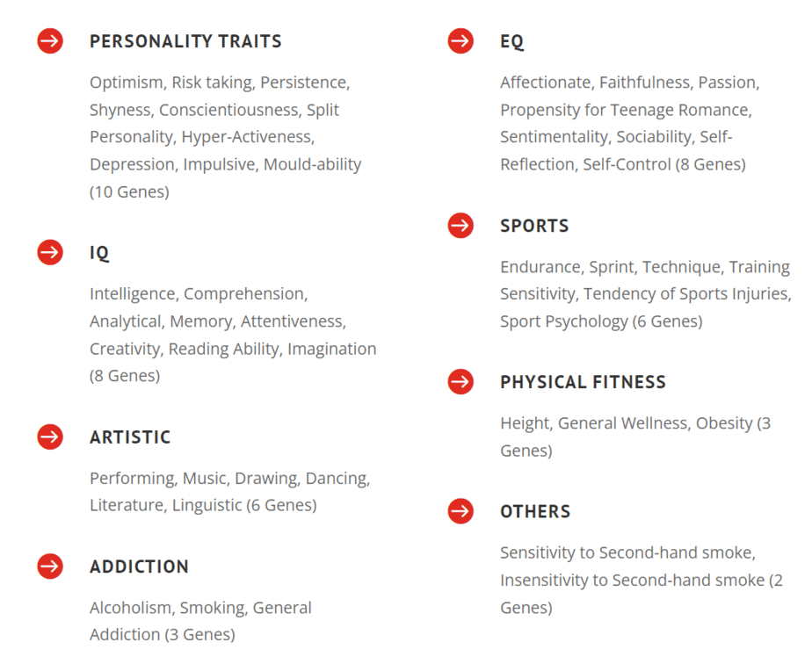Open the Personality Traits heading
812x664 pixels.
click(185, 41)
